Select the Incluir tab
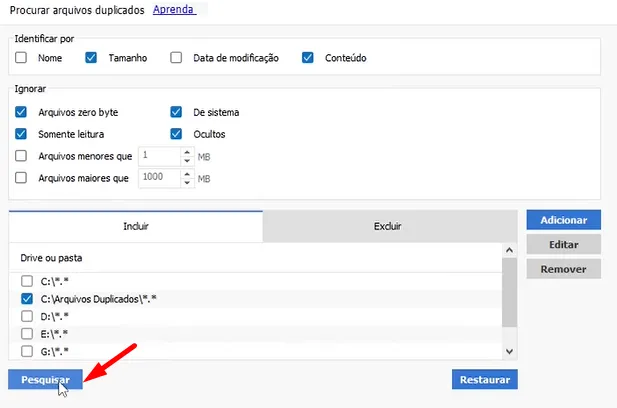This screenshot has height=408, width=617. 135,227
